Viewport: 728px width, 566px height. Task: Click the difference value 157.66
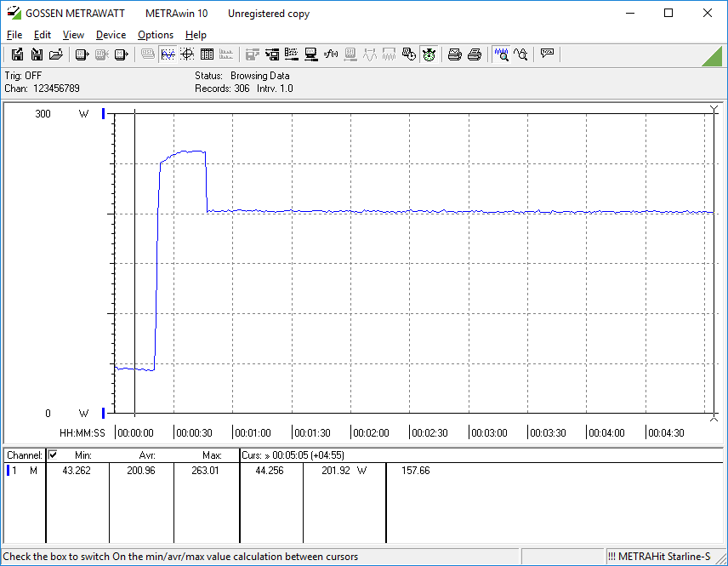[416, 471]
